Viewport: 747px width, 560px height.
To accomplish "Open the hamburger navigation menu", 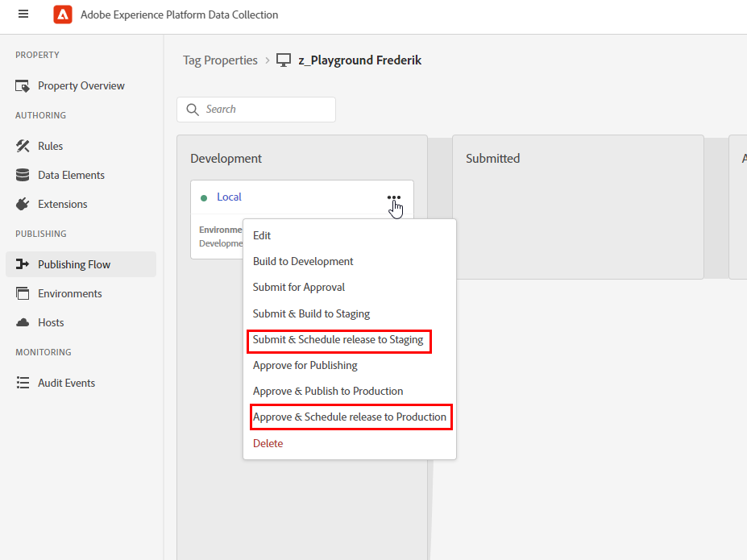I will tap(23, 15).
